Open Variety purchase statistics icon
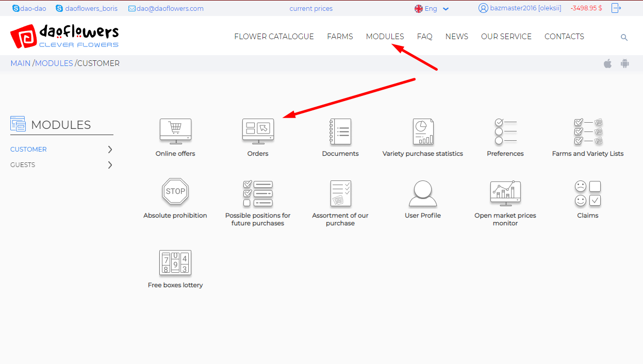Image resolution: width=643 pixels, height=364 pixels. click(x=423, y=132)
